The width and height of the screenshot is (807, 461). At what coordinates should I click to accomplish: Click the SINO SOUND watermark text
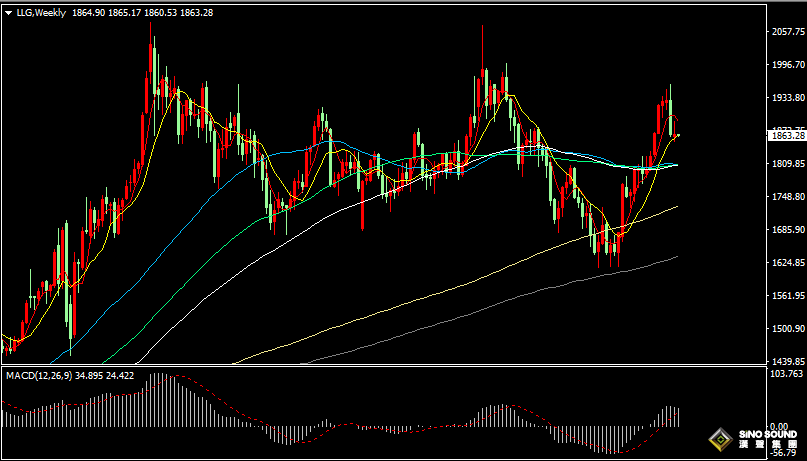[x=768, y=435]
